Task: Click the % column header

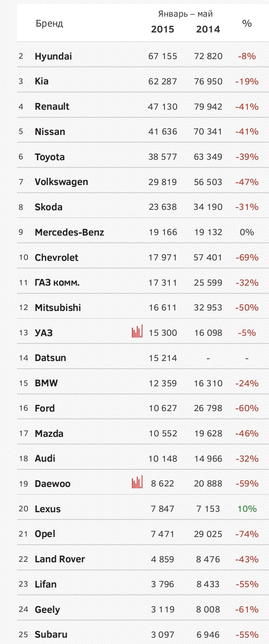Action: pos(247,23)
